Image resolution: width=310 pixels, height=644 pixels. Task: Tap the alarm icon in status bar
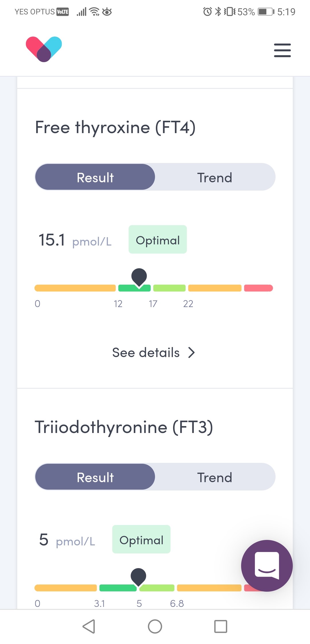click(x=207, y=12)
